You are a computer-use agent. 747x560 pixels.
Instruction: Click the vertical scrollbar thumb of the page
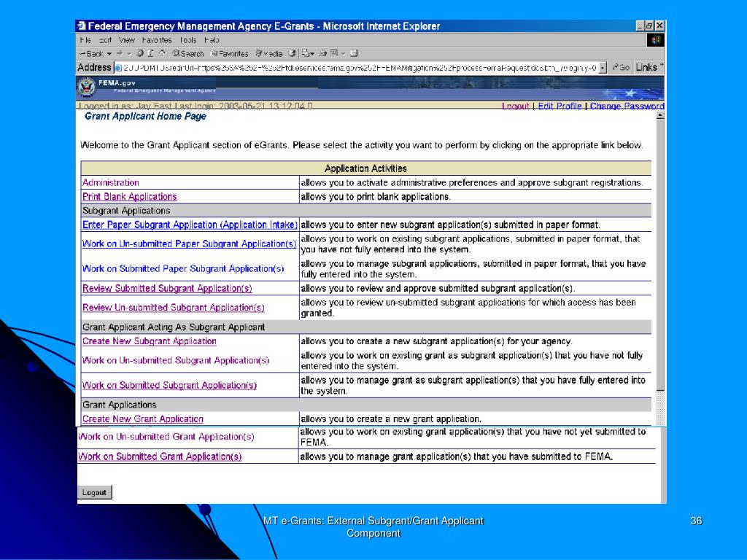660,254
